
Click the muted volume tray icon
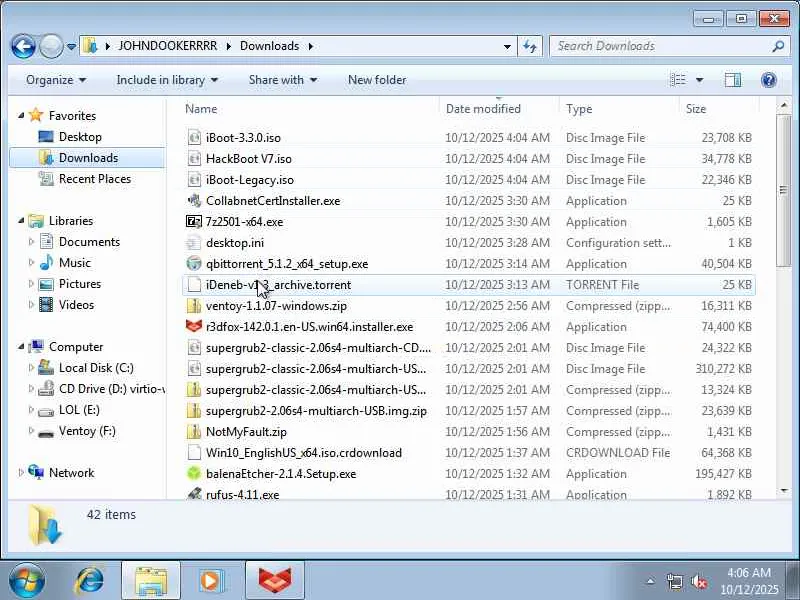(699, 582)
